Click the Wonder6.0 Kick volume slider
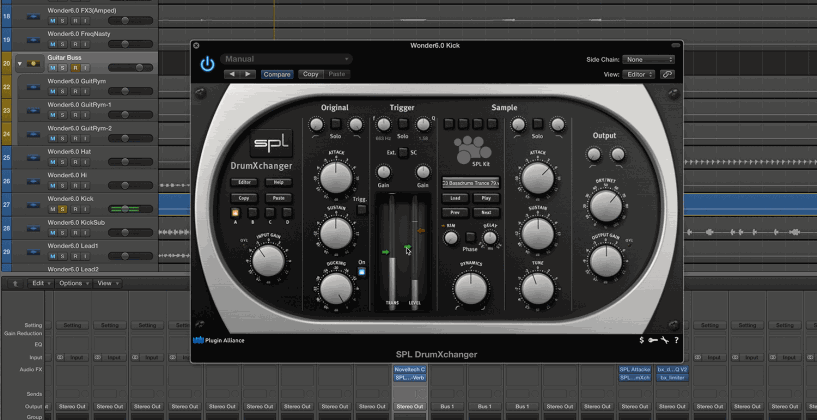This screenshot has height=420, width=817. point(130,209)
